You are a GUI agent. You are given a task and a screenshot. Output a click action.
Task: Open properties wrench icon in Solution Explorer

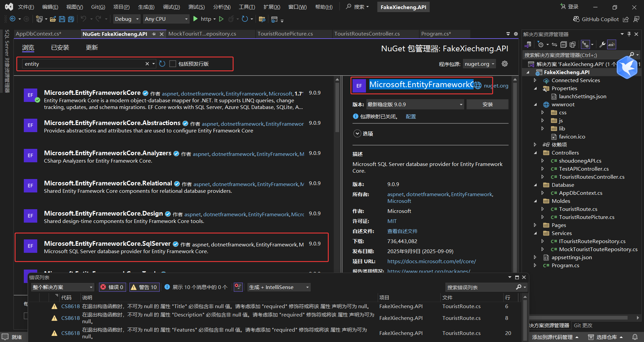point(602,44)
